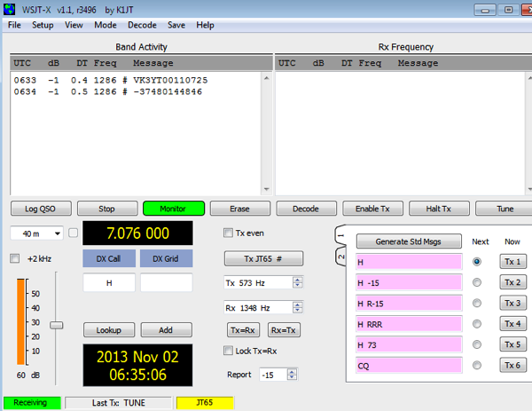Click the Lookup button
Screen dimensions: 532x411
point(109,330)
